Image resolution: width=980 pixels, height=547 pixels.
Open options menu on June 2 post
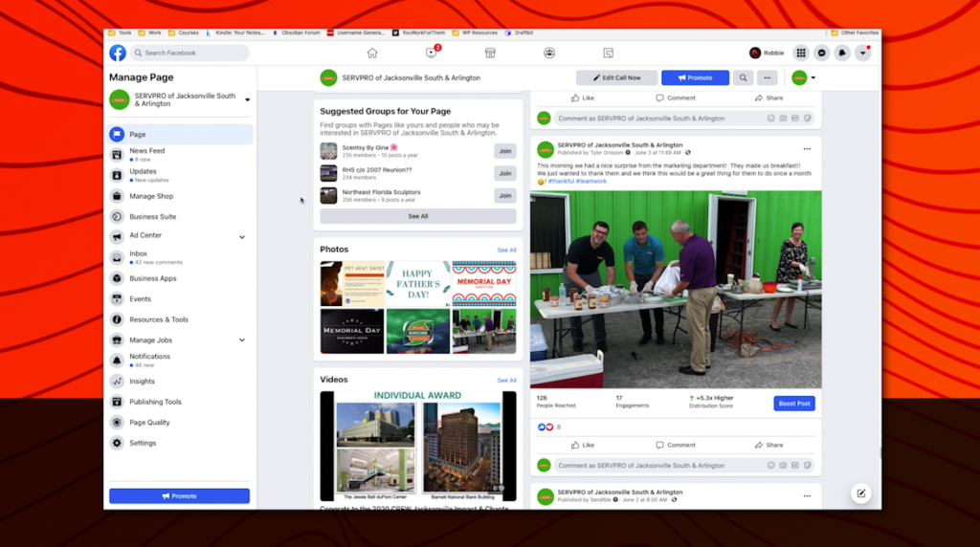[x=807, y=496]
